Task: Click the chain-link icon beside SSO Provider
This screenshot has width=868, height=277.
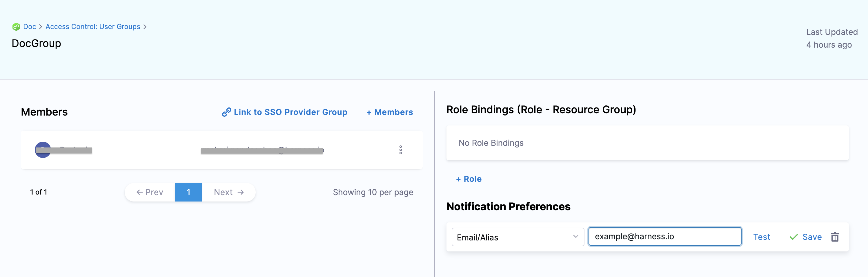Action: [226, 112]
